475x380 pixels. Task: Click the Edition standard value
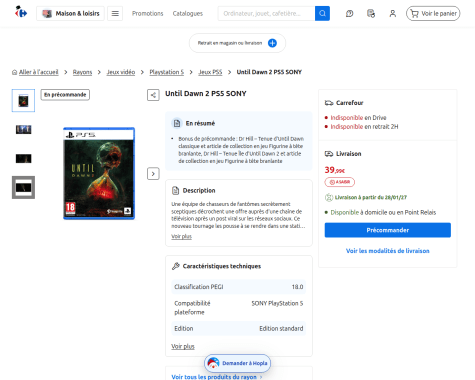(281, 328)
